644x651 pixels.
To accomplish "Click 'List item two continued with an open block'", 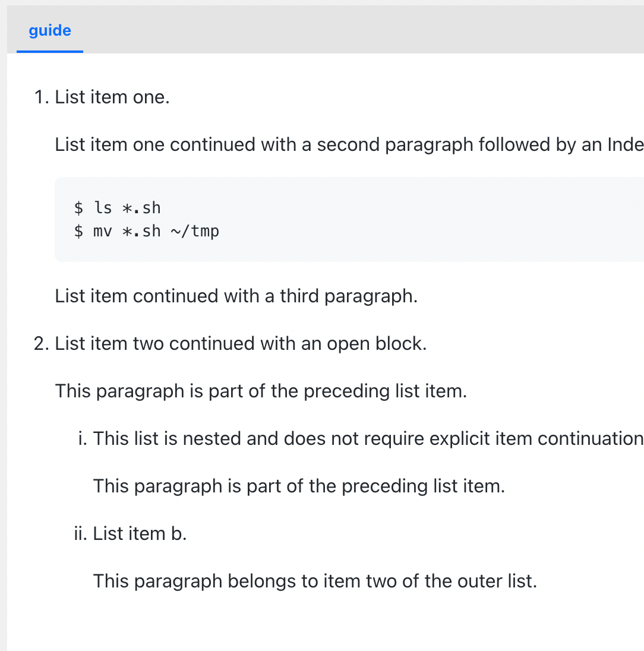I will point(241,344).
